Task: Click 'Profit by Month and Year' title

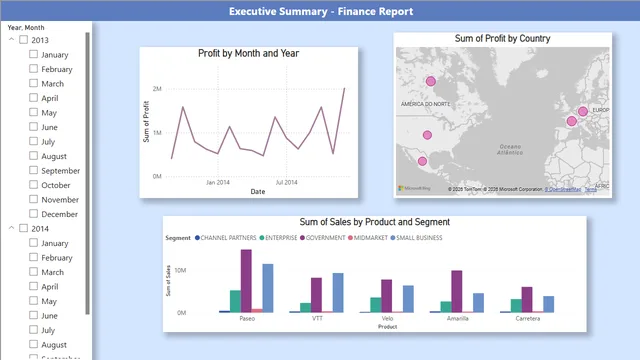Action: [x=248, y=53]
